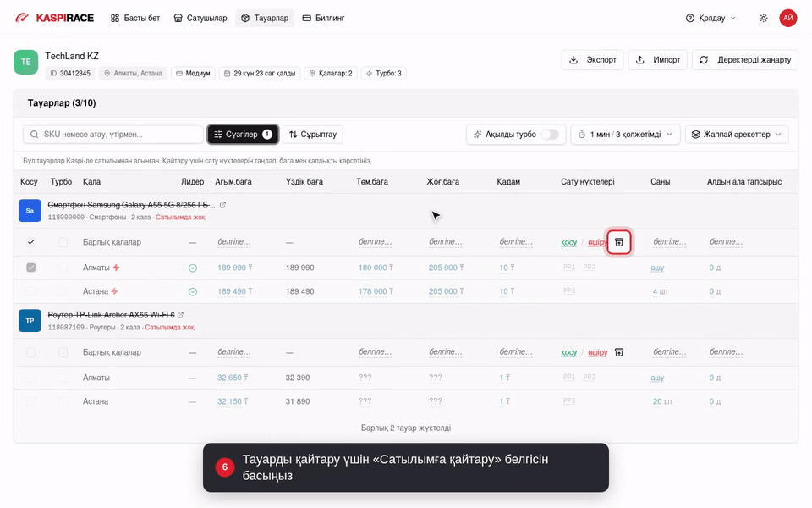The width and height of the screenshot is (812, 508).
Task: Click the green TE store avatar
Action: (26, 62)
